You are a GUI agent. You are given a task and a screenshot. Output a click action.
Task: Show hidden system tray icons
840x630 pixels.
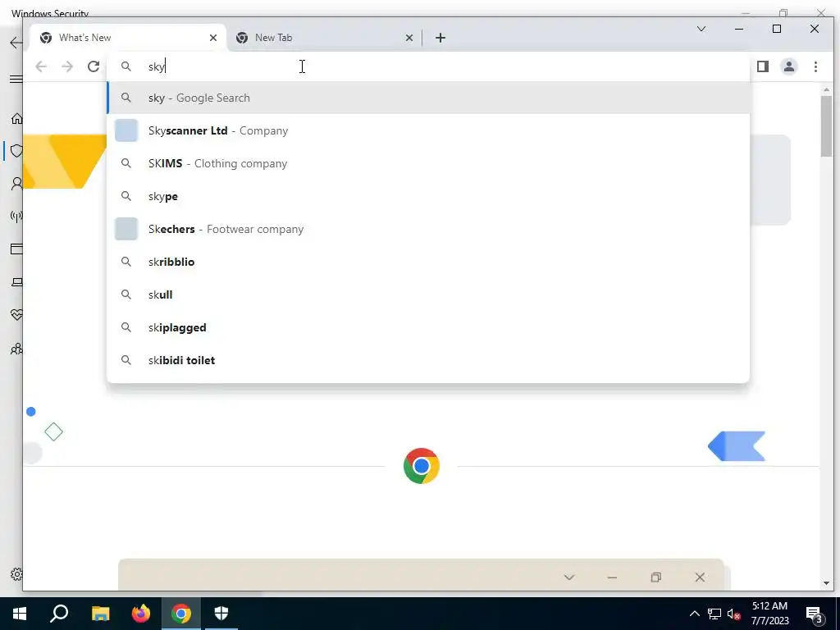click(694, 614)
